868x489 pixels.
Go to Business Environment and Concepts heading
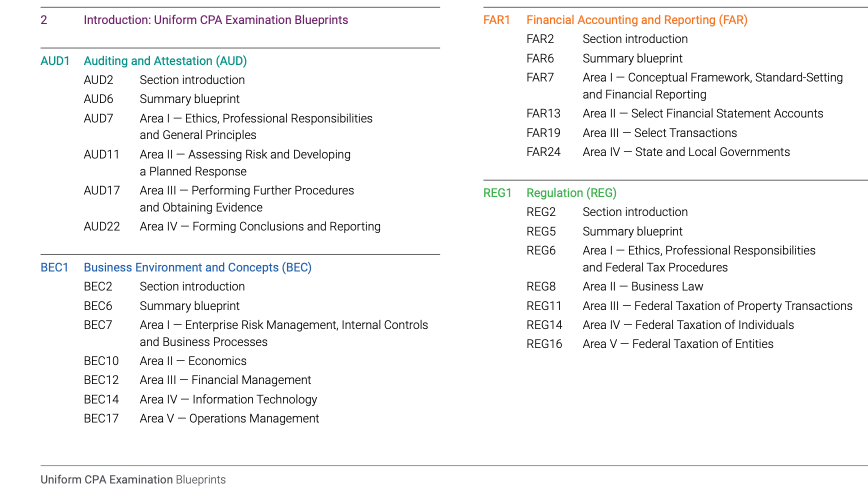(x=197, y=267)
